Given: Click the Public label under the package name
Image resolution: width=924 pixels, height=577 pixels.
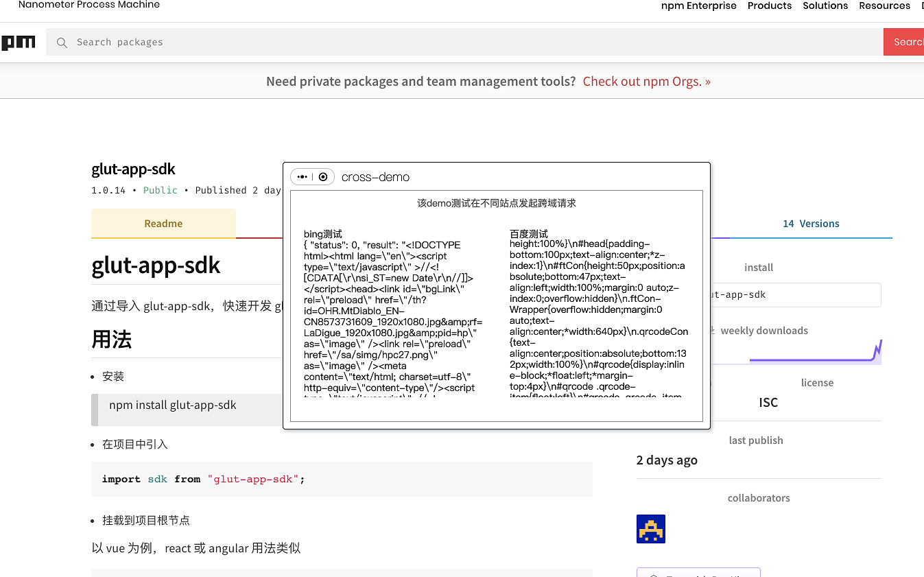Looking at the screenshot, I should [161, 190].
